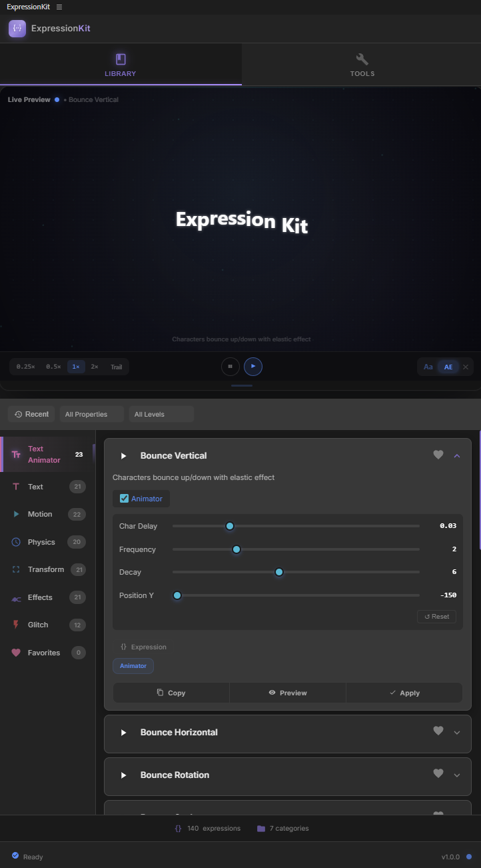Set playback speed to 0.5×
The width and height of the screenshot is (481, 868).
[x=53, y=367]
